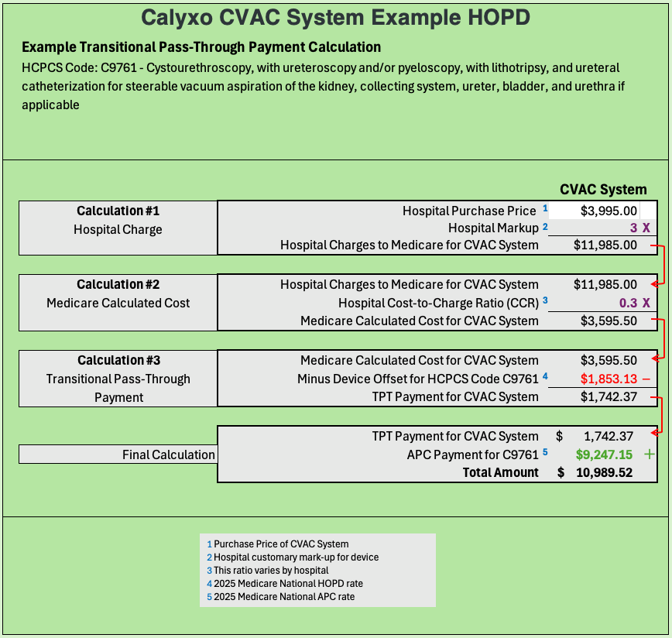Click 'Medicare Calculated Cost for CVAC System' in Calculation #3
672x638 pixels.
[x=419, y=360]
